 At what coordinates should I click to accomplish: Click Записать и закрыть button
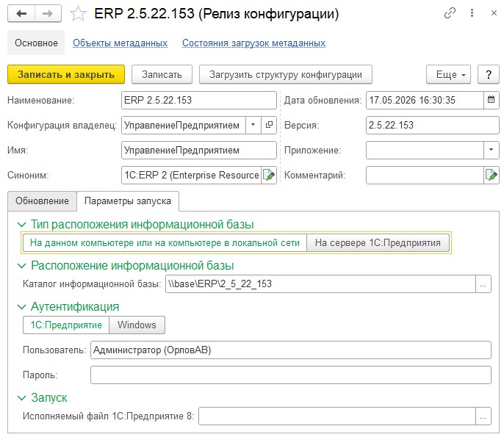click(x=66, y=75)
